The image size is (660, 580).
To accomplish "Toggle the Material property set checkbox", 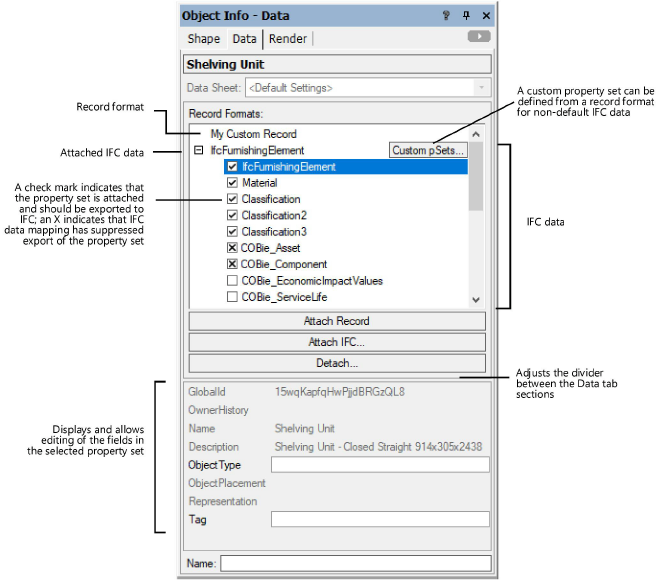I will (232, 183).
